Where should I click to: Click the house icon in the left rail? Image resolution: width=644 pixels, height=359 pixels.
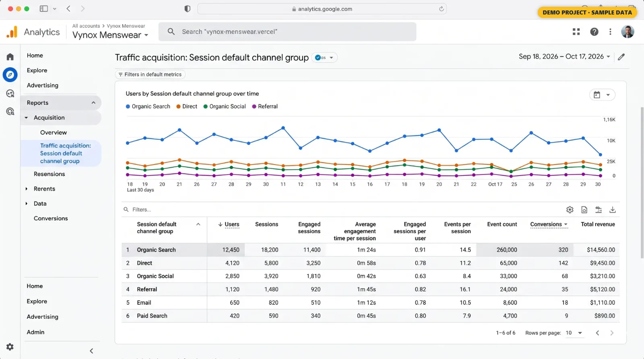[10, 57]
